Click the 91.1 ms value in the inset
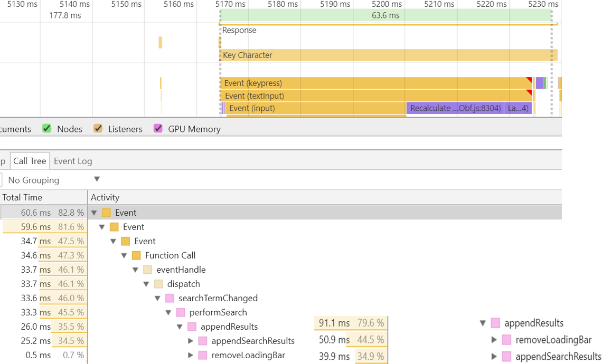Screen dimensions: 611x364 334,323
